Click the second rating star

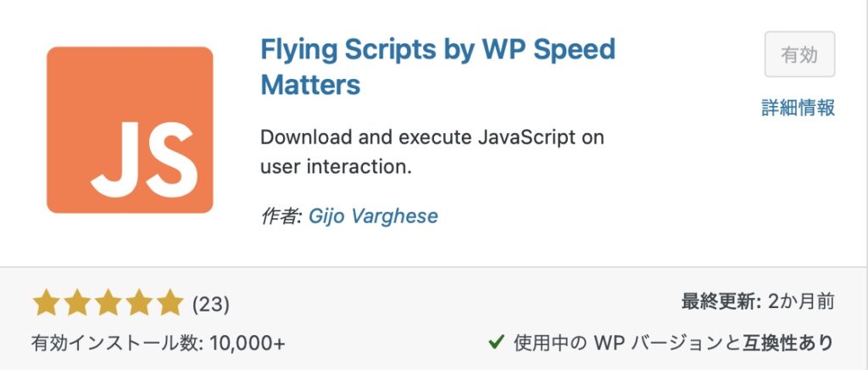tap(77, 304)
